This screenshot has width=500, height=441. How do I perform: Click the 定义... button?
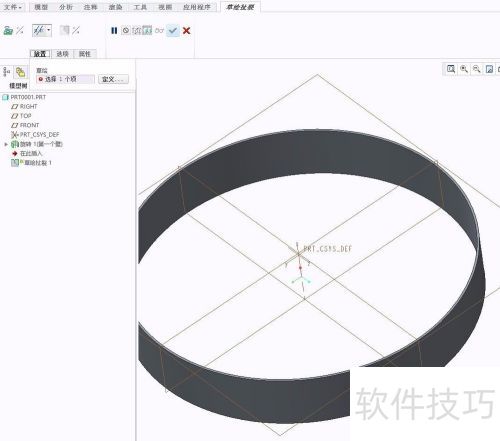[x=113, y=79]
